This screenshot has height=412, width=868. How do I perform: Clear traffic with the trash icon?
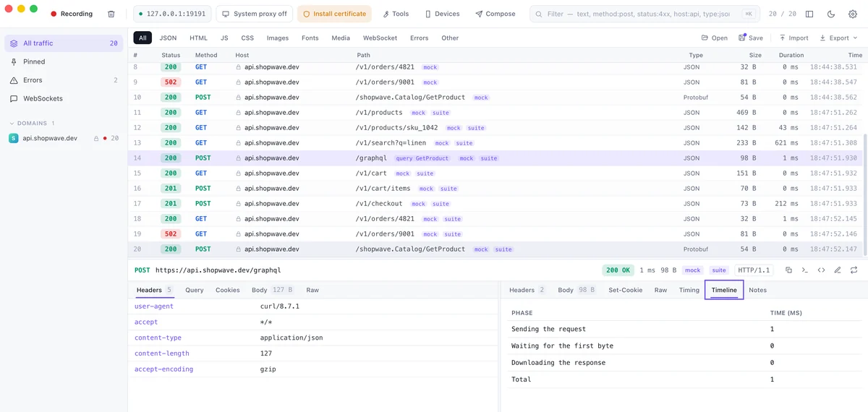coord(111,14)
